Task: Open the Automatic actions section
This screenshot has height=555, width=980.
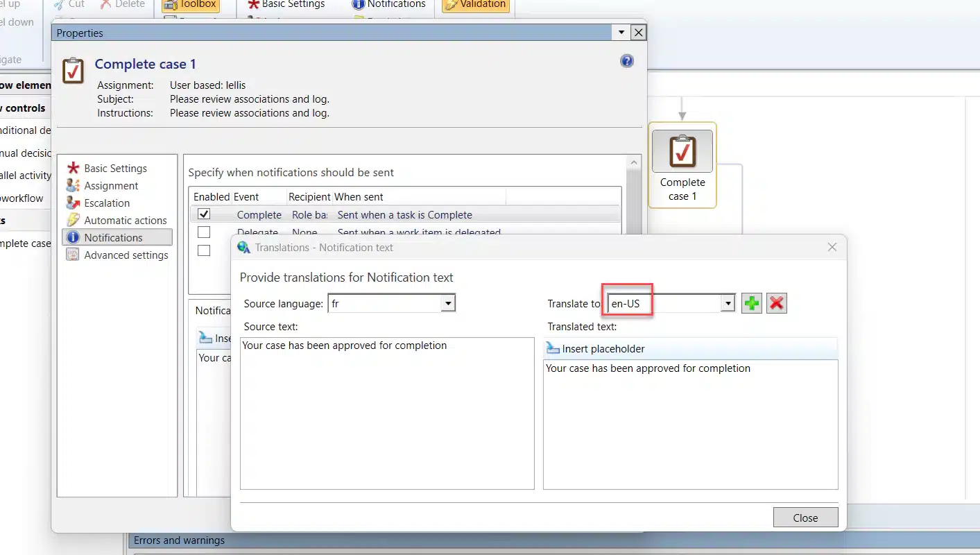Action: tap(125, 221)
